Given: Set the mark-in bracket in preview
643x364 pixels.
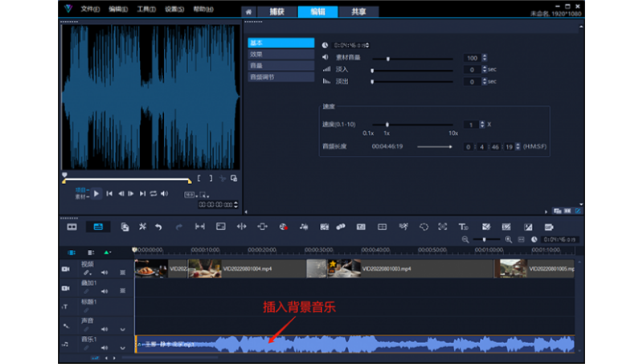Looking at the screenshot, I should [x=199, y=178].
